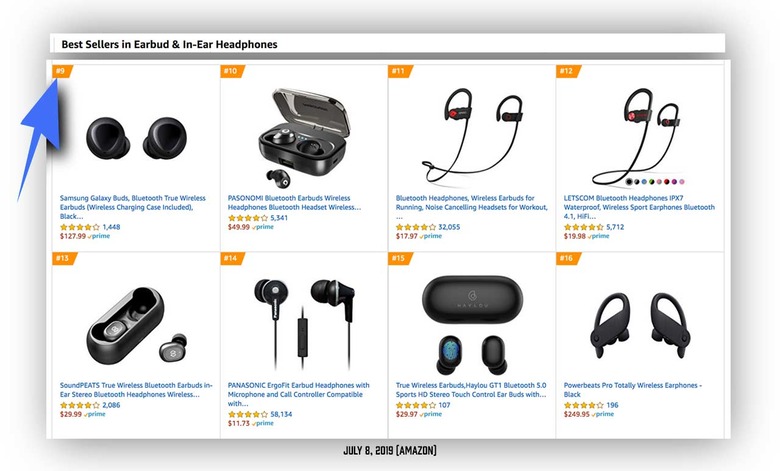Select black color swatch under LETSCOM headphones
780x471 pixels.
(629, 182)
